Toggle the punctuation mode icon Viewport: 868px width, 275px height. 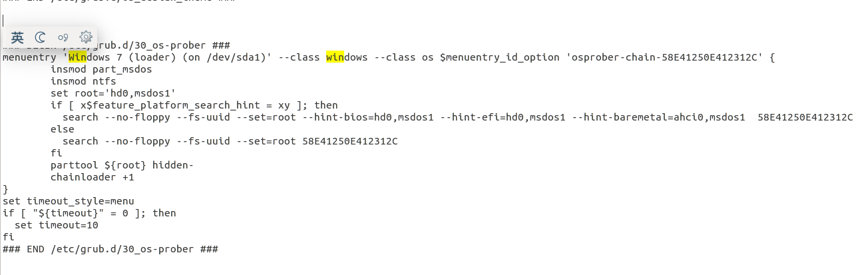tap(63, 38)
